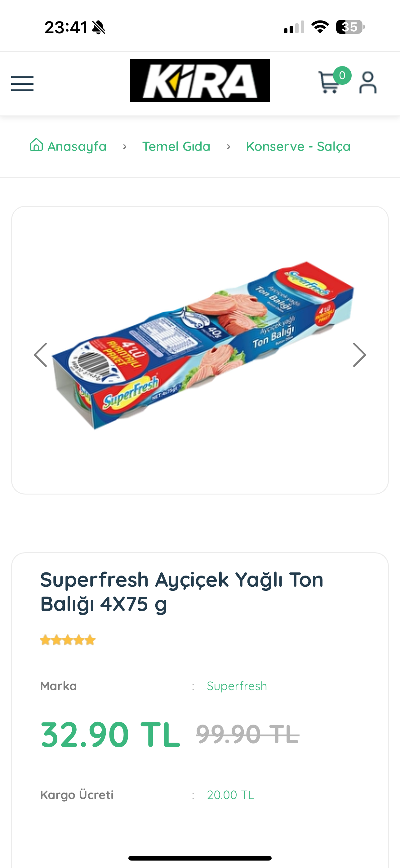This screenshot has height=868, width=400.
Task: Tap the product title Superfresh Ayçiçek Yağlı
Action: (x=182, y=591)
